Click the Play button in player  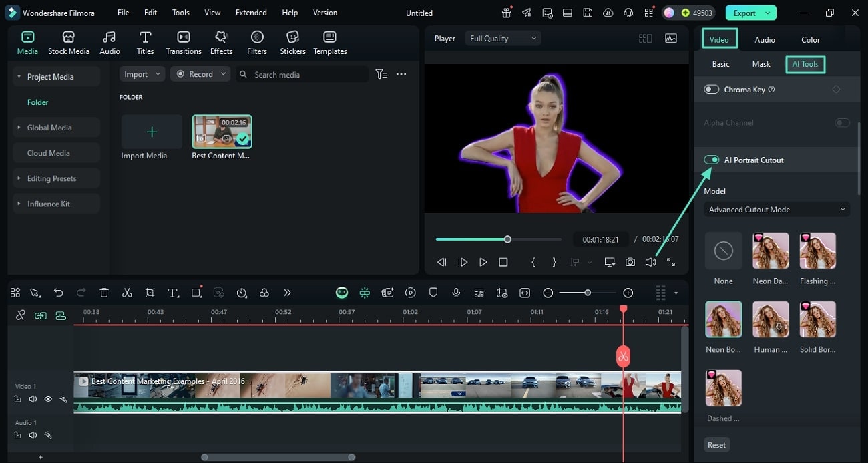click(483, 262)
